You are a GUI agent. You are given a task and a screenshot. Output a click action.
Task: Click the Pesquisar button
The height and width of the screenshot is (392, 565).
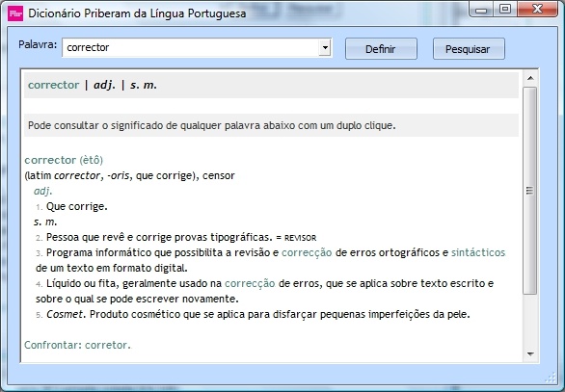tap(469, 48)
